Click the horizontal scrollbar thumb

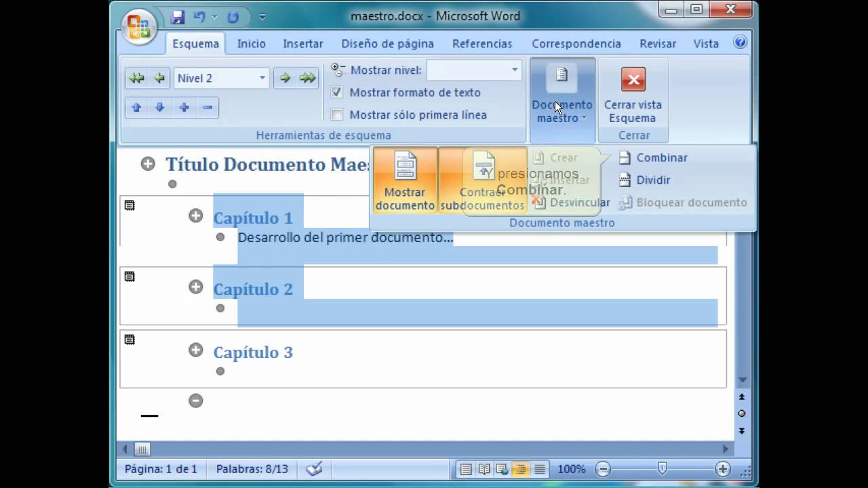(x=141, y=449)
